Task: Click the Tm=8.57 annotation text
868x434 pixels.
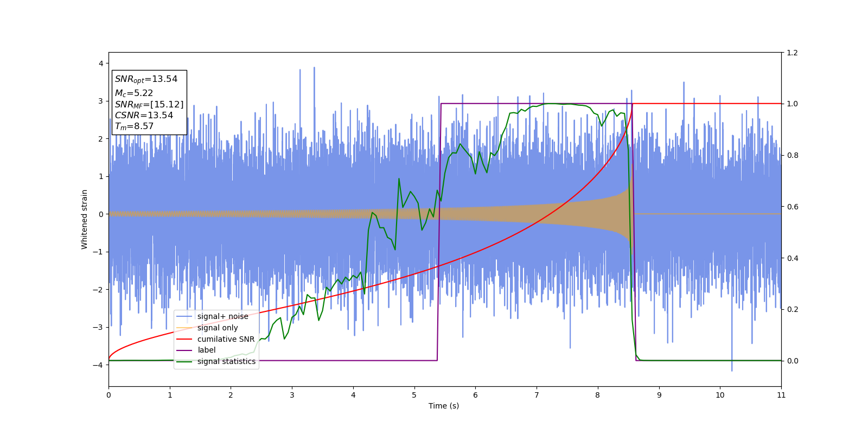Action: coord(134,126)
